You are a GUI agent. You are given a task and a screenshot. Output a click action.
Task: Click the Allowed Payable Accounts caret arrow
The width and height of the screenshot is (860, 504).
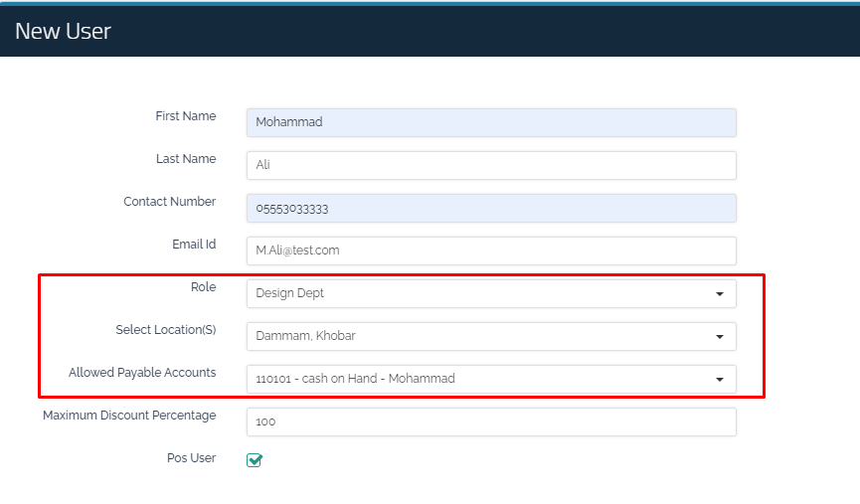719,380
